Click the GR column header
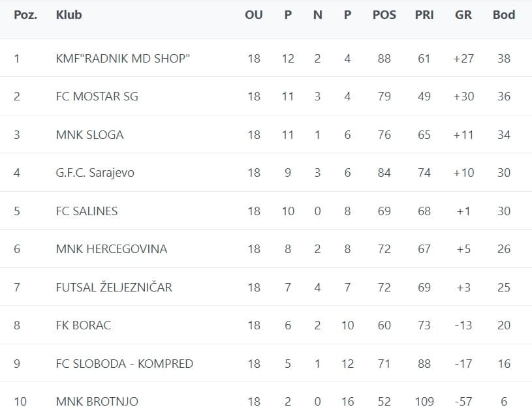Screen dimensions: 532x420 (463, 15)
